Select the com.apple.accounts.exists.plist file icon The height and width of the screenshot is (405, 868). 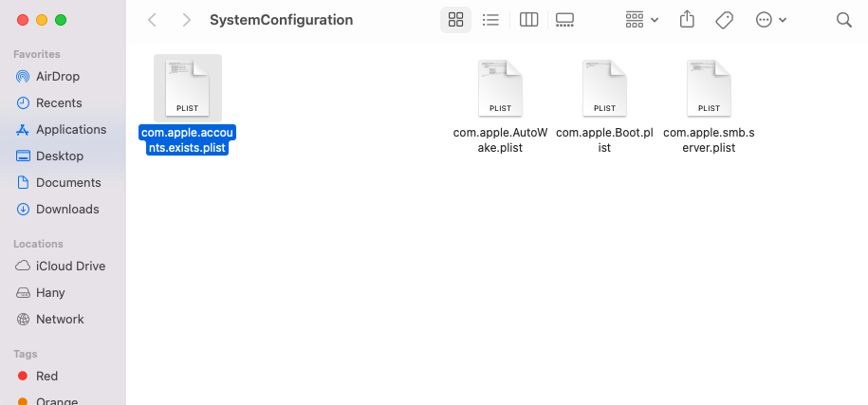[187, 88]
